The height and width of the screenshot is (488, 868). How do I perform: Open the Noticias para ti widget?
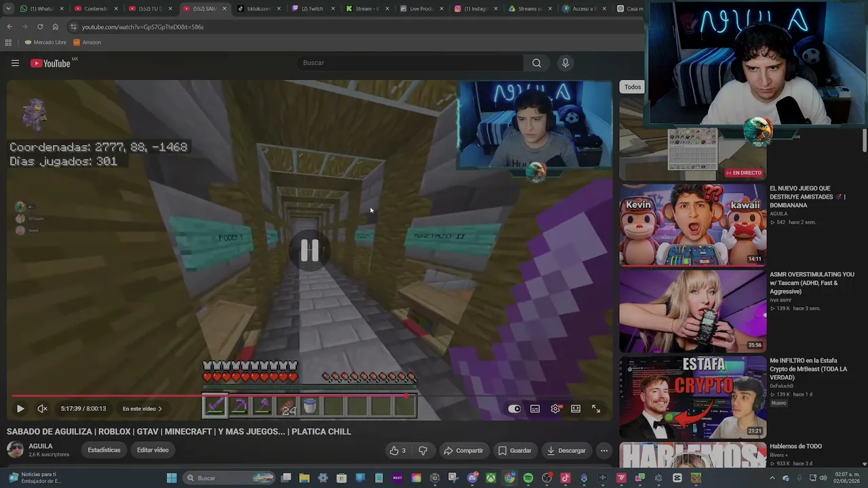coord(35,478)
